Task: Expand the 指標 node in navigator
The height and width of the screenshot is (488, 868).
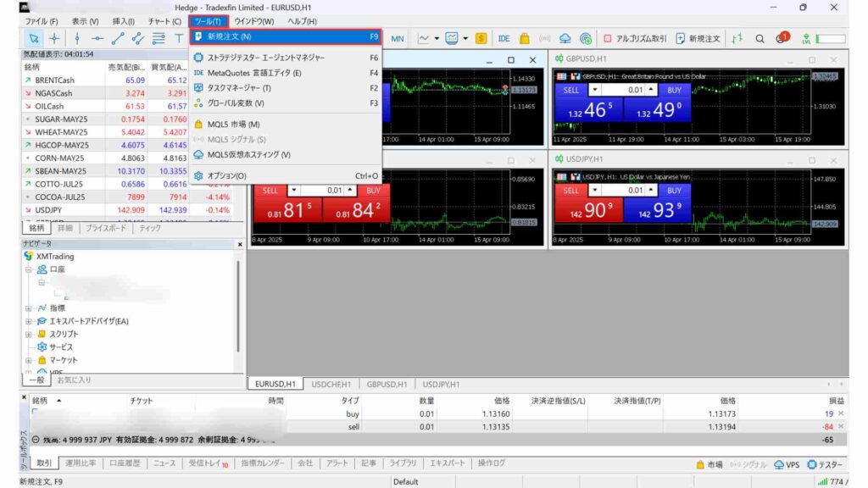Action: click(30, 308)
